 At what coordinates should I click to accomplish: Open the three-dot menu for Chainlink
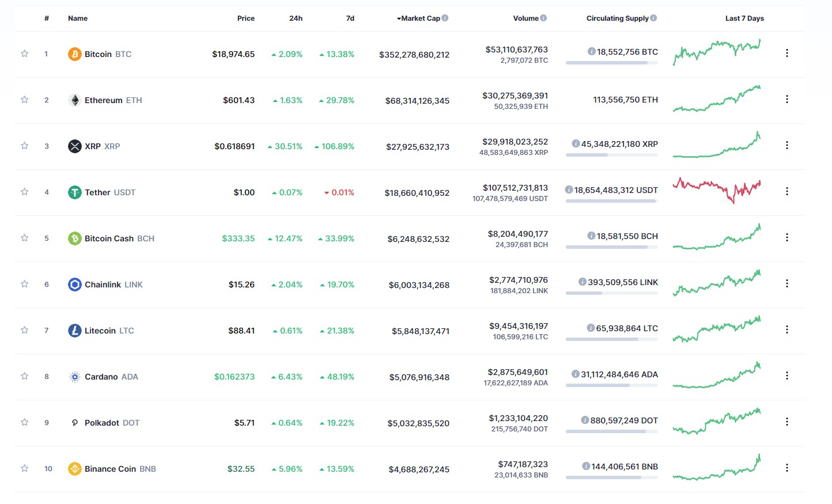coord(787,283)
